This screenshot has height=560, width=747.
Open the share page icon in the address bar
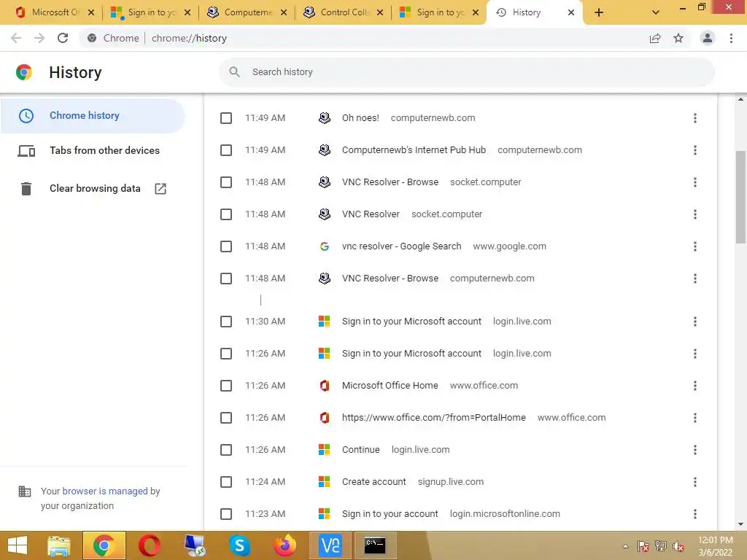pyautogui.click(x=655, y=38)
